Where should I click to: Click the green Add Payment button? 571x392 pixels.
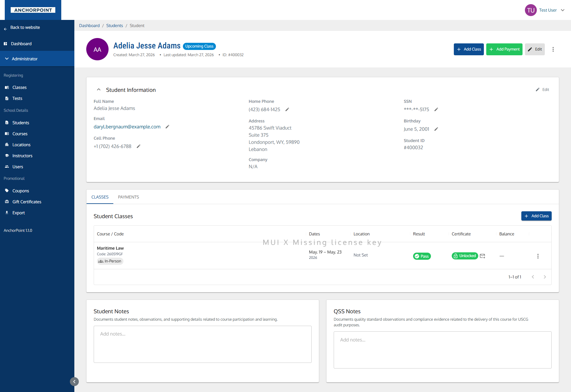click(504, 49)
